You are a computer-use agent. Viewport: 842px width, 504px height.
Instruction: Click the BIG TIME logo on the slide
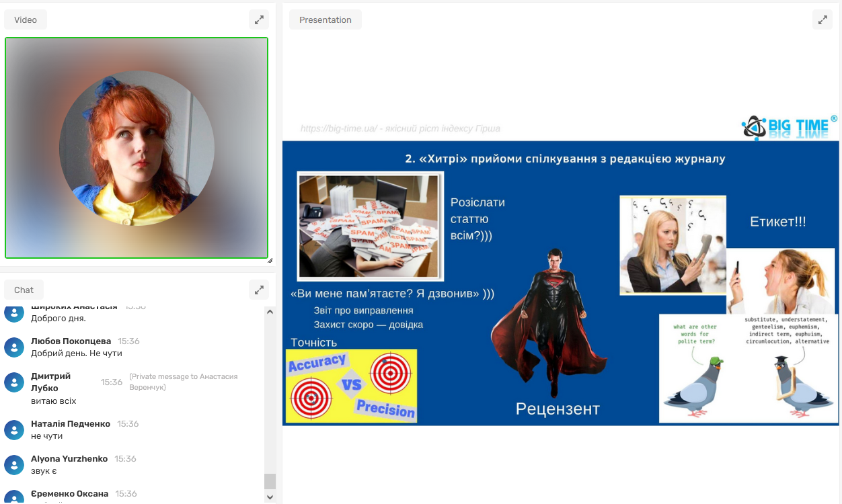[x=789, y=126]
